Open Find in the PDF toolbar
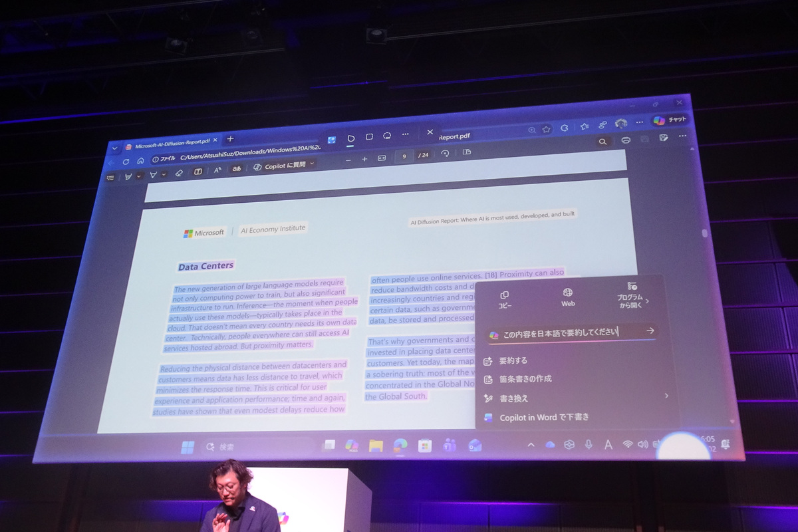This screenshot has width=798, height=532. pos(602,142)
